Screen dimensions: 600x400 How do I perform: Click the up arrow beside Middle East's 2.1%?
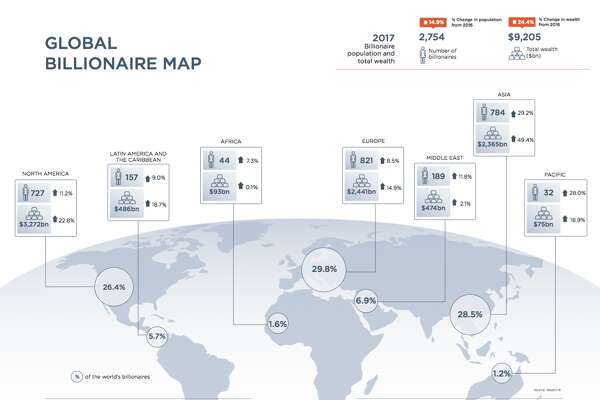coord(454,202)
